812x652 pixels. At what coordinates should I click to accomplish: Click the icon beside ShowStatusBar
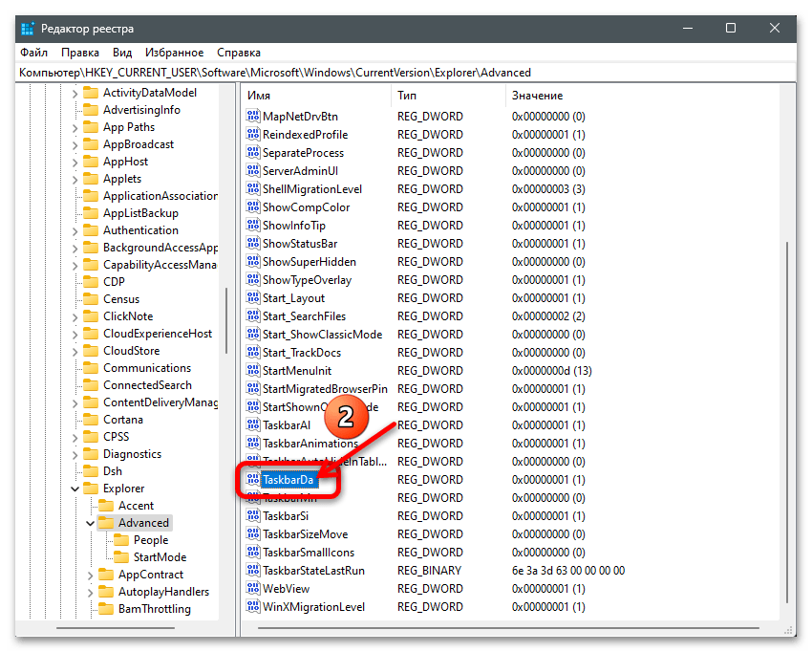click(x=253, y=243)
